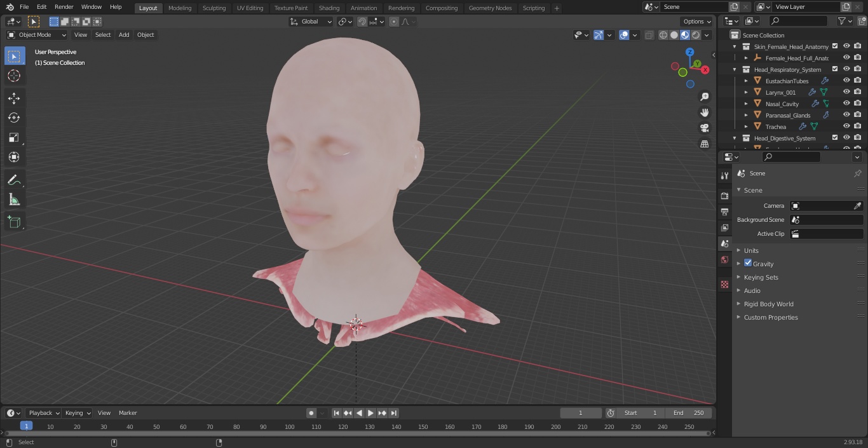Open Global transform orientation dropdown

point(311,22)
